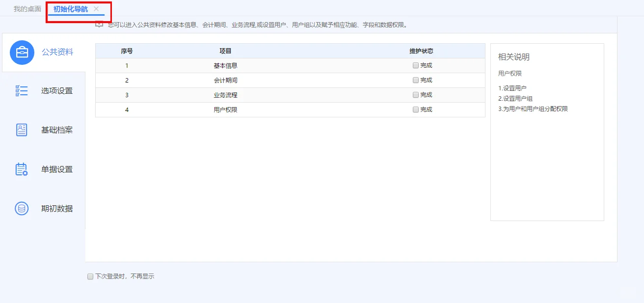This screenshot has width=644, height=303.
Task: Check the 完成 box for 基本信息
Action: [x=415, y=65]
